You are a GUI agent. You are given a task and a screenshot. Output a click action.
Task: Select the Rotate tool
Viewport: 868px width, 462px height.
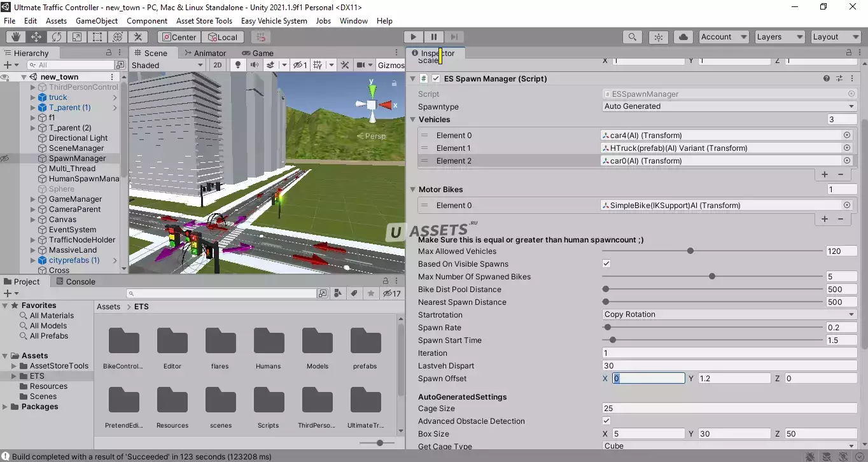tap(57, 37)
